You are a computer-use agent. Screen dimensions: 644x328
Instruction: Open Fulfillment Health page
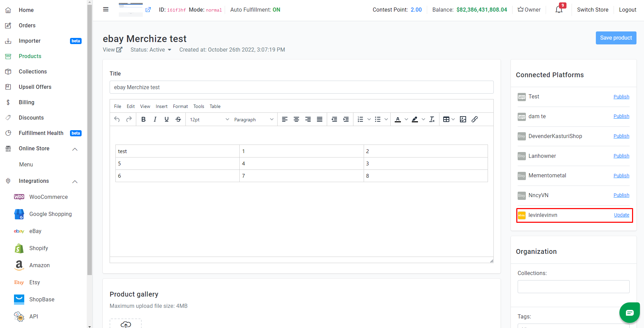pos(41,133)
